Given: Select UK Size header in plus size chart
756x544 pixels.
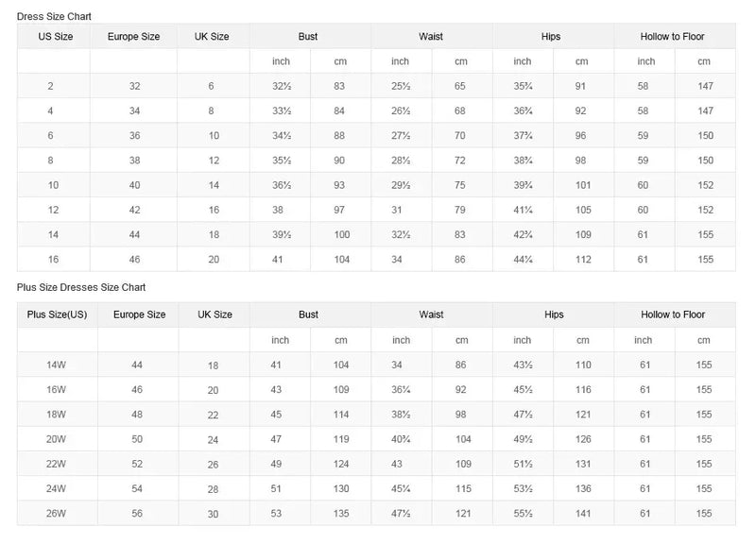Looking at the screenshot, I should pyautogui.click(x=215, y=314).
